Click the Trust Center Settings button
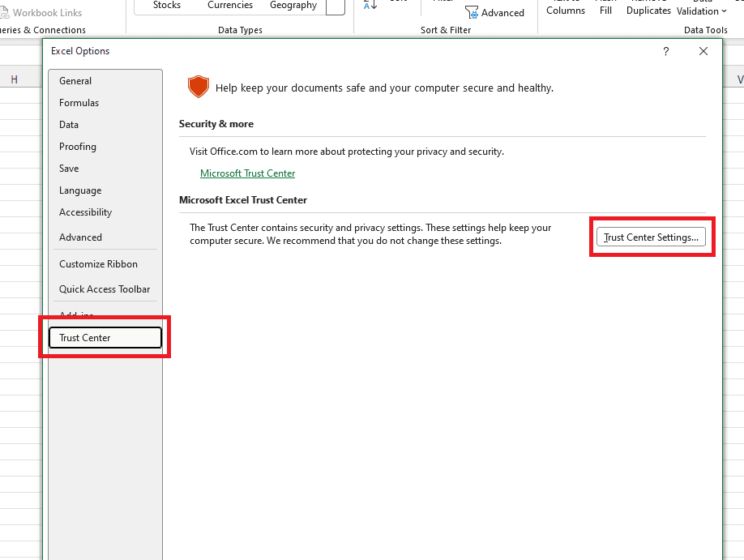Viewport: 744px width, 560px height. [x=651, y=237]
